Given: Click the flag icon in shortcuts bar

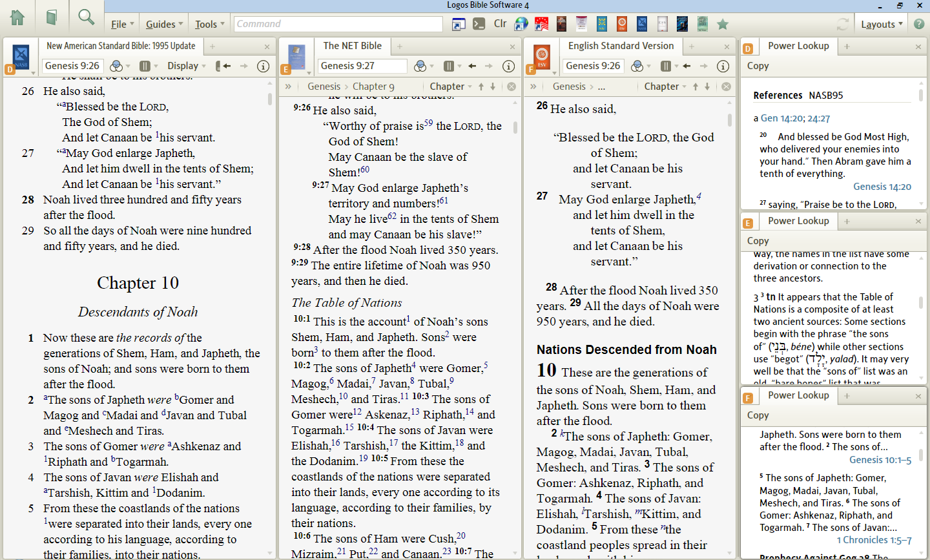Looking at the screenshot, I should tap(541, 24).
